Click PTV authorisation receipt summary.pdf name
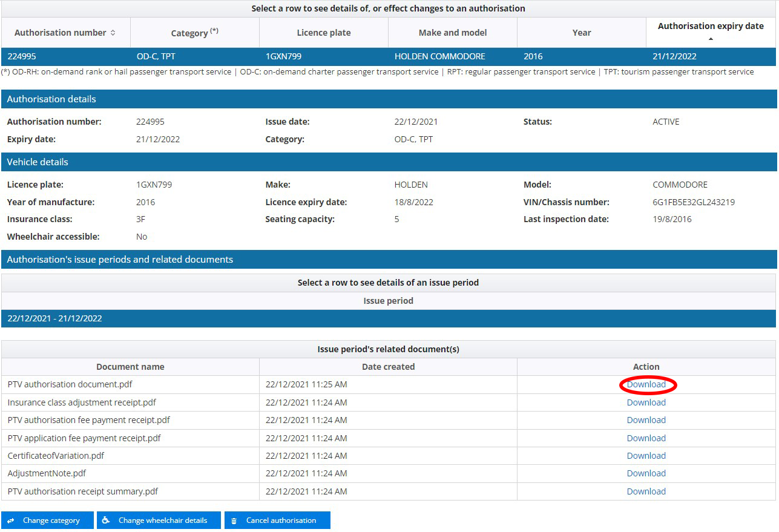 pyautogui.click(x=83, y=491)
